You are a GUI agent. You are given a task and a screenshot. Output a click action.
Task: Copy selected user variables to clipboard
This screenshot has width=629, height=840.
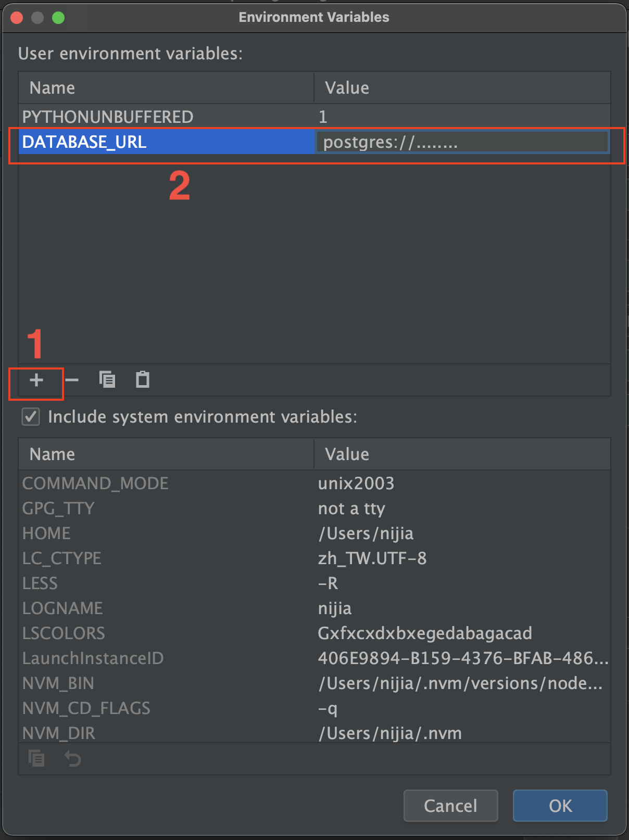point(107,380)
